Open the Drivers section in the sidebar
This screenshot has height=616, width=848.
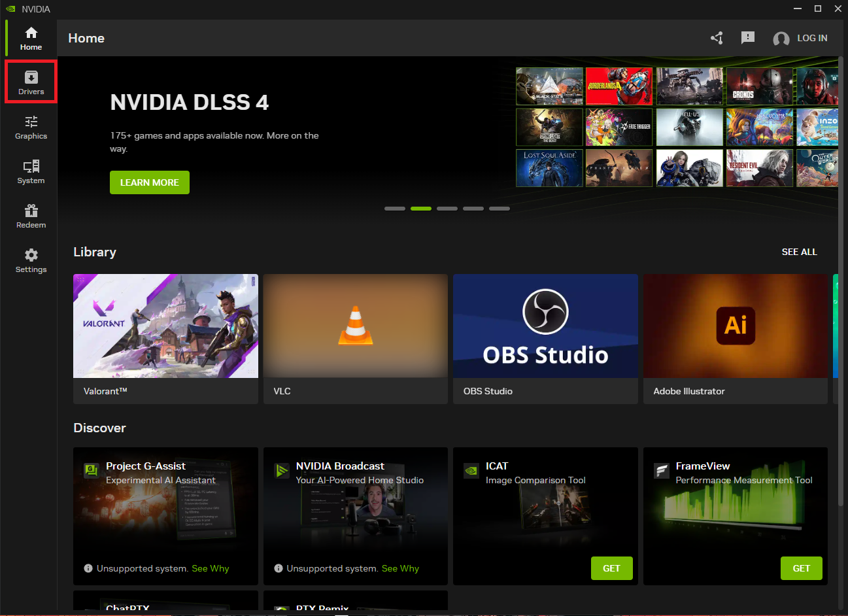tap(31, 81)
